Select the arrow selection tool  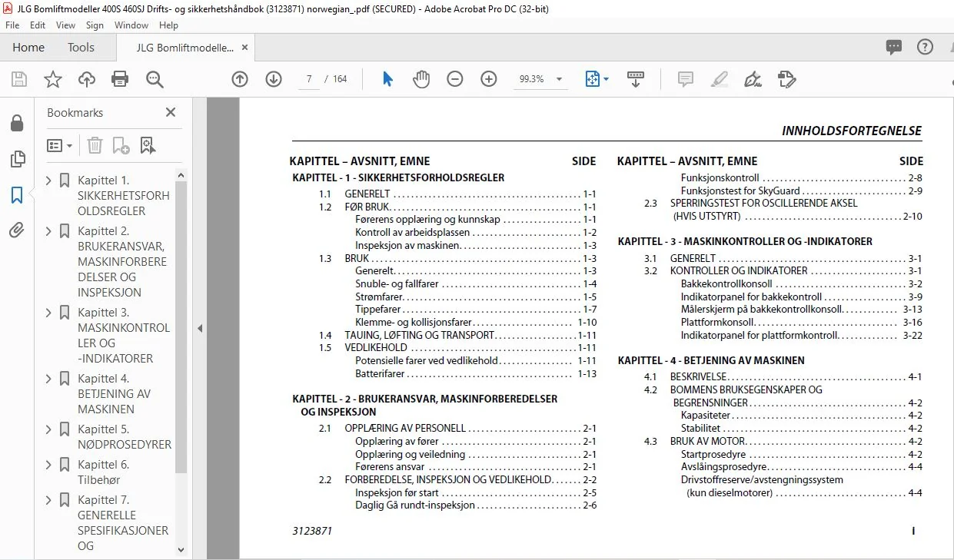tap(388, 79)
